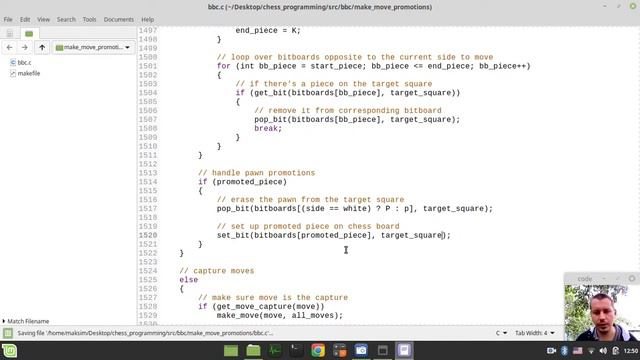640x360 pixels.
Task: Open the Linux Mint start menu
Action: pos(9,351)
